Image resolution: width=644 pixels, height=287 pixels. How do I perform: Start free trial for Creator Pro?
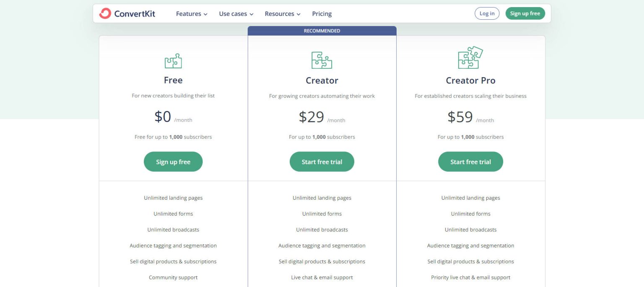coord(470,162)
